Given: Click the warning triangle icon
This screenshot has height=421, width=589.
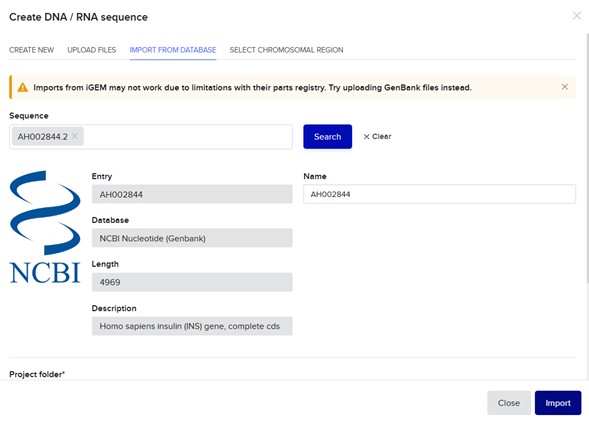Looking at the screenshot, I should (23, 88).
